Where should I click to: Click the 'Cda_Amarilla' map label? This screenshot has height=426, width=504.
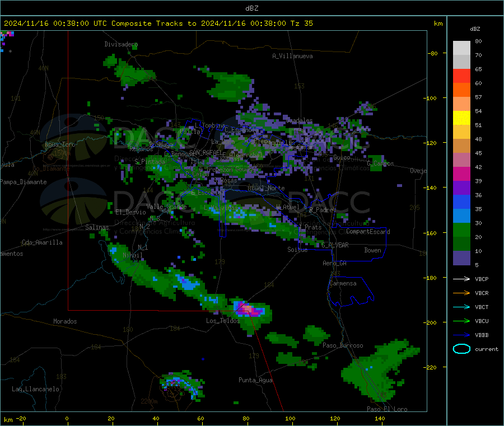(42, 242)
